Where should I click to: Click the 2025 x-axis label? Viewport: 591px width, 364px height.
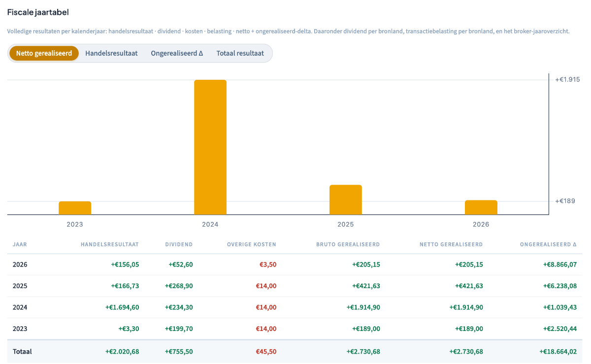346,224
